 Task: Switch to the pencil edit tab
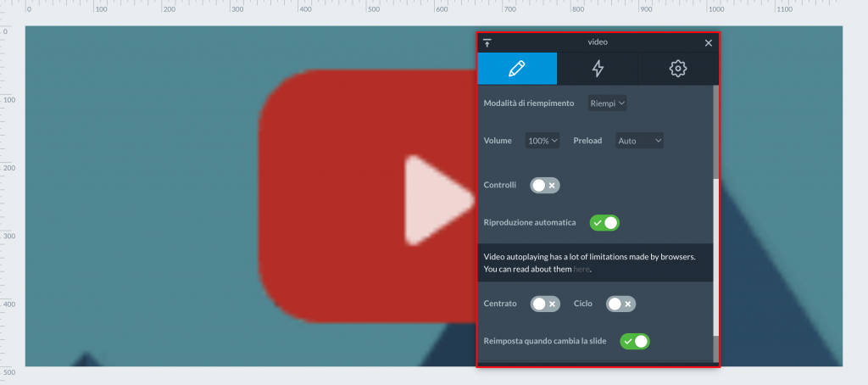click(517, 69)
